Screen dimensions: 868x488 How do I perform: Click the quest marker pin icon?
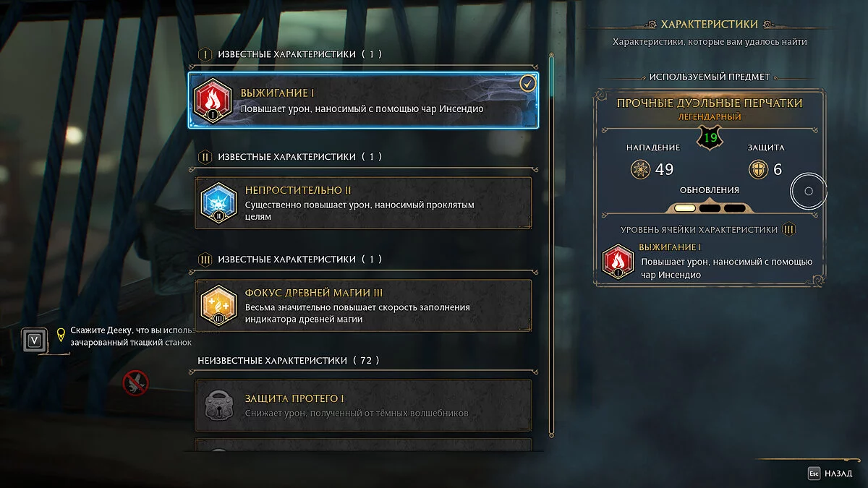click(61, 335)
